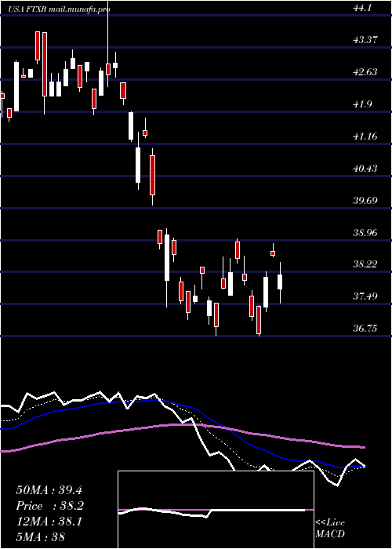The width and height of the screenshot is (392, 549).
Task: Click the 5MA : 38 readout
Action: click(41, 536)
